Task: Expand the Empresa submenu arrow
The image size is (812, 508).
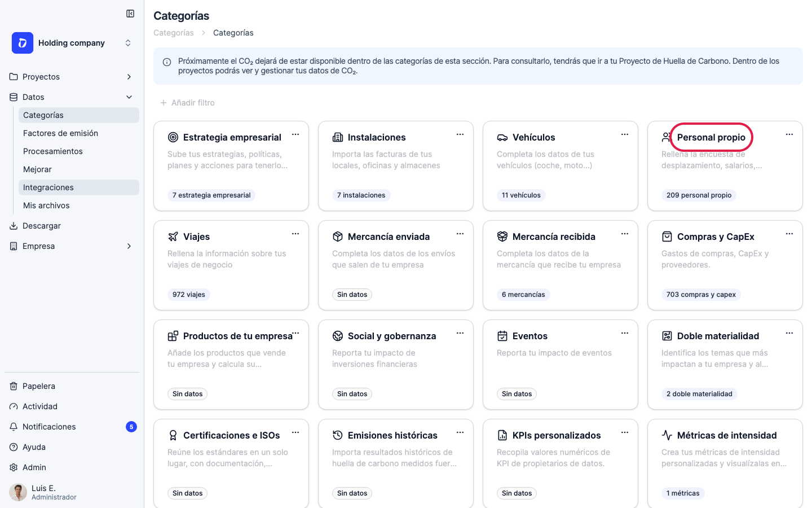Action: tap(129, 246)
